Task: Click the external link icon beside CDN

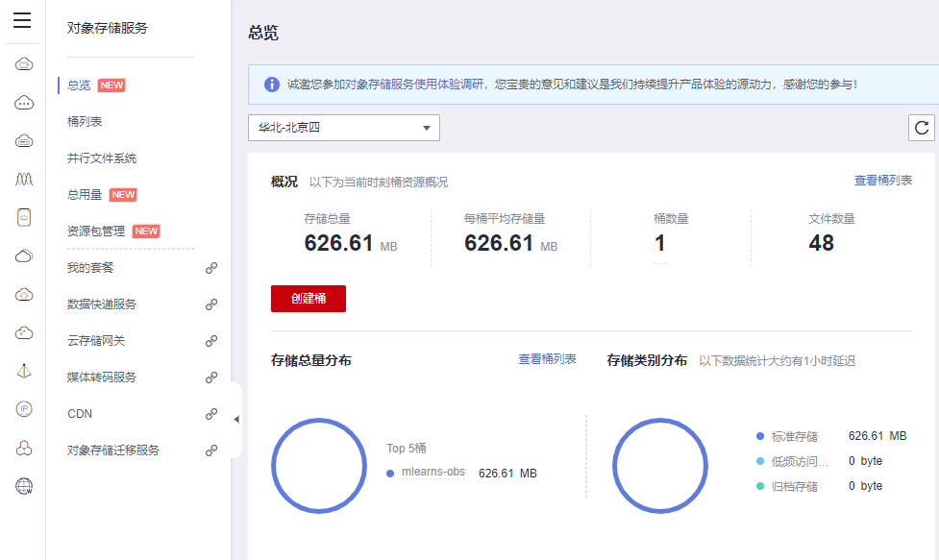Action: click(211, 413)
